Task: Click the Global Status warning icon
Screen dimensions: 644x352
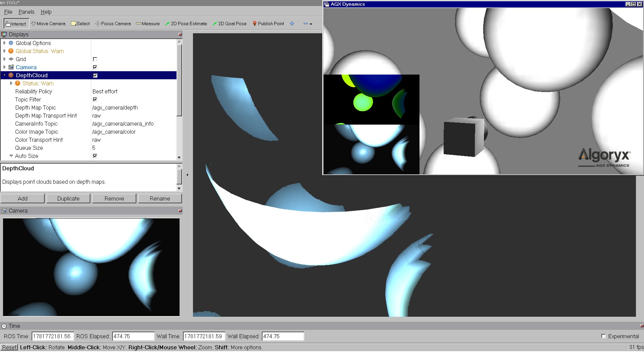Action: pos(11,51)
